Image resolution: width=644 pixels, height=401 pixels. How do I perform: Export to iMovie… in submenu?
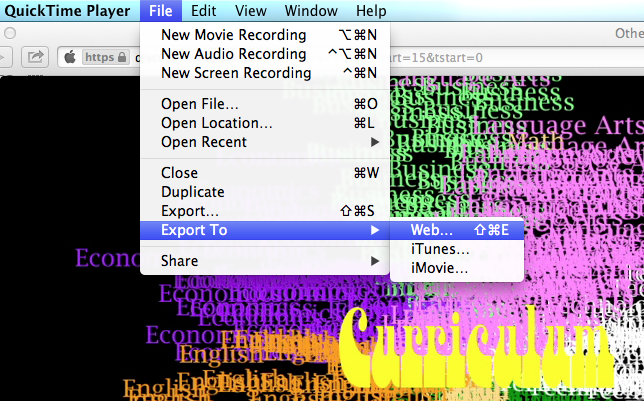click(x=457, y=268)
